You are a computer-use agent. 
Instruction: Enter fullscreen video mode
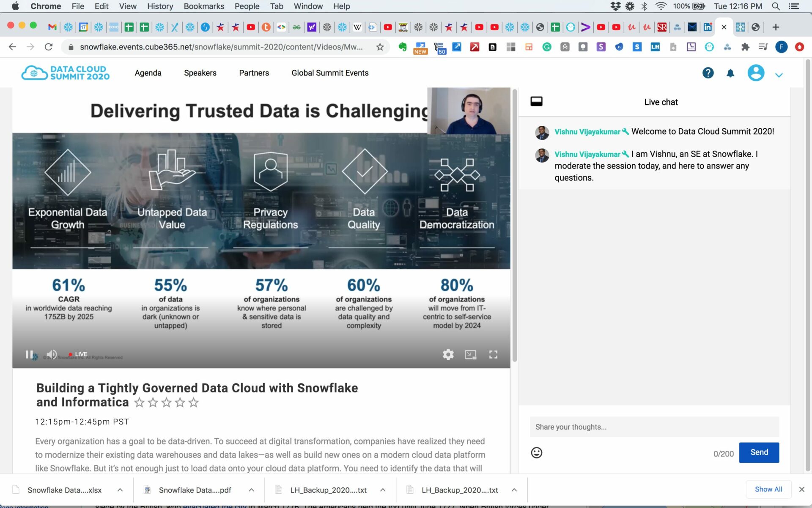point(493,354)
